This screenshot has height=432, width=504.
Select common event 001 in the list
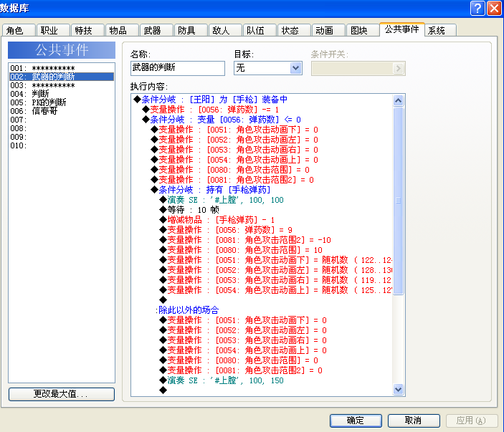click(62, 68)
